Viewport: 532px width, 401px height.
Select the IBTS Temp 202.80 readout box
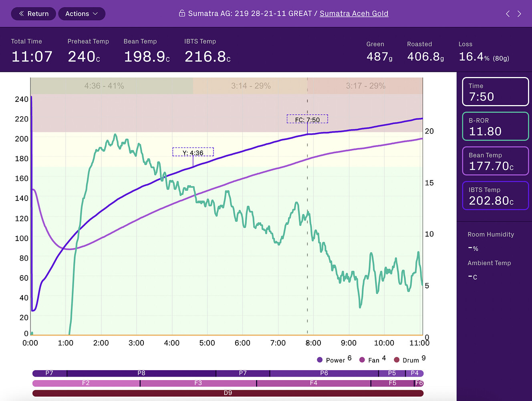(495, 196)
